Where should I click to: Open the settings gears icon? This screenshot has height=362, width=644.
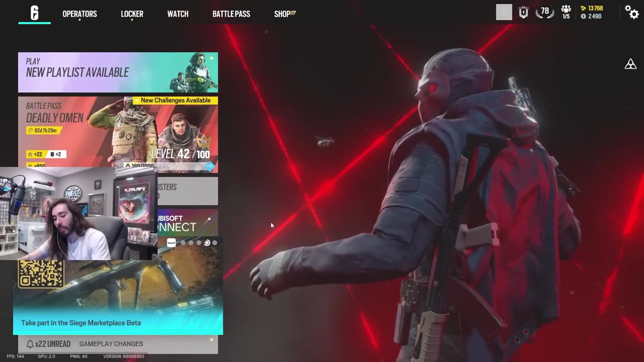coord(631,12)
